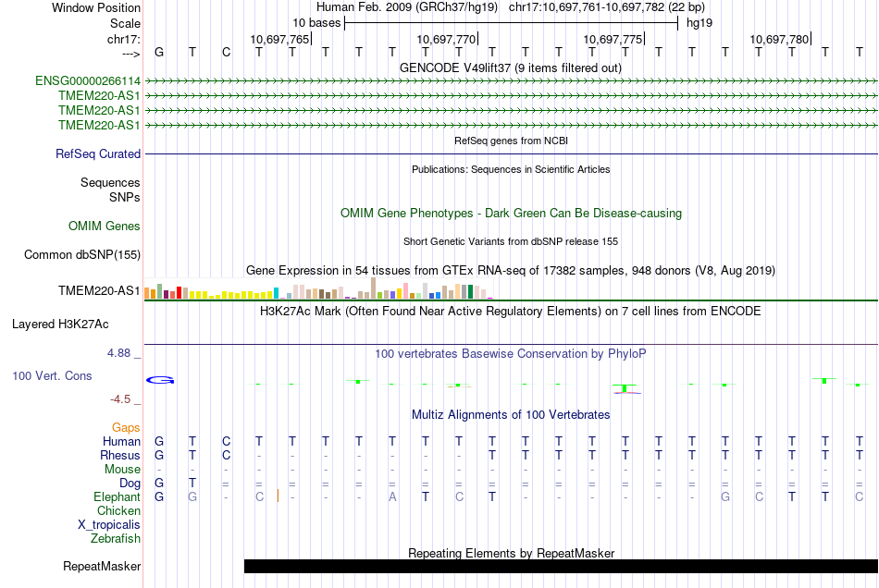Click the 10 bases scale bar
Image resolution: width=879 pixels, height=588 pixels.
click(x=511, y=23)
